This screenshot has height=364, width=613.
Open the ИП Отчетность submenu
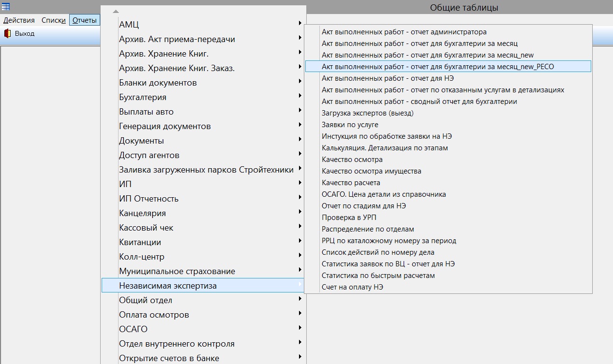coord(204,199)
